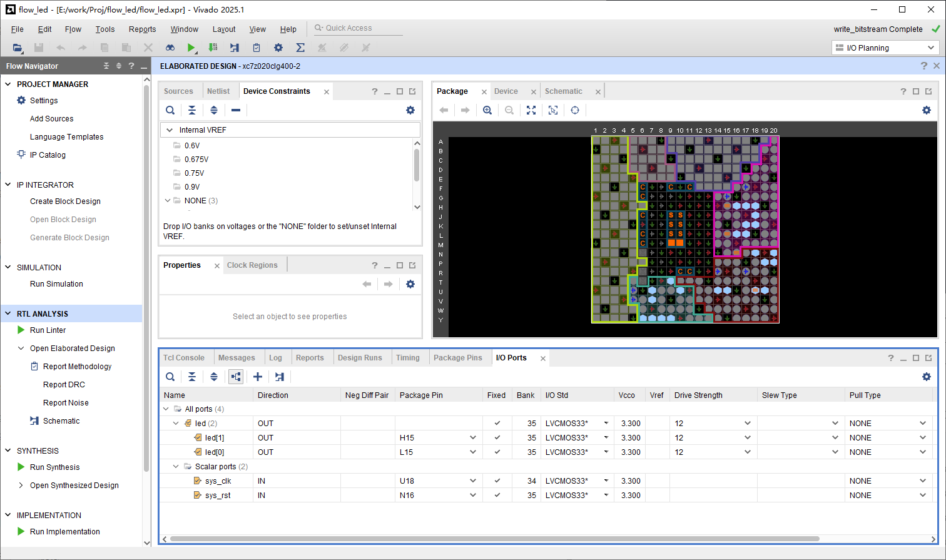Open Report Methodology

point(77,367)
